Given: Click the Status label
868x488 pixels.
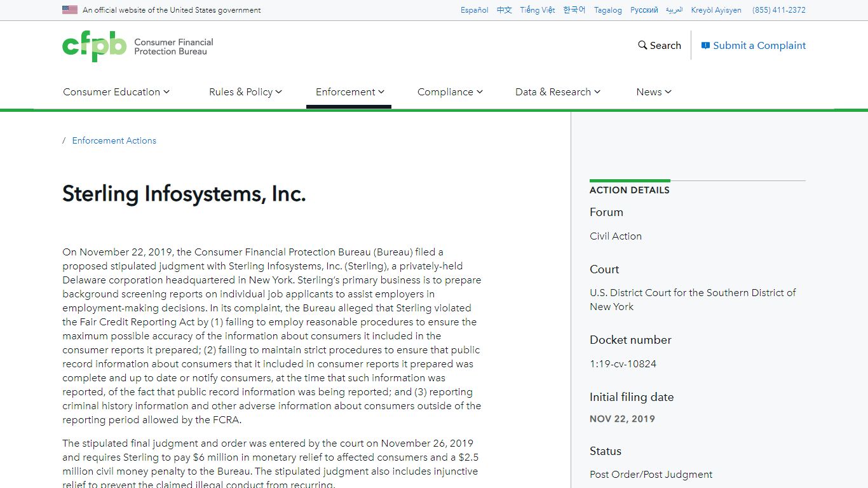Looking at the screenshot, I should click(606, 451).
